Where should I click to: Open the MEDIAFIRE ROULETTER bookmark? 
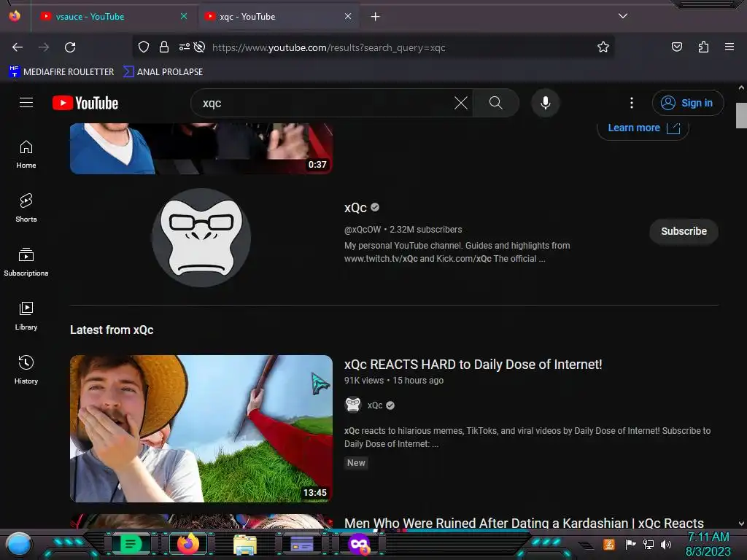tap(61, 72)
